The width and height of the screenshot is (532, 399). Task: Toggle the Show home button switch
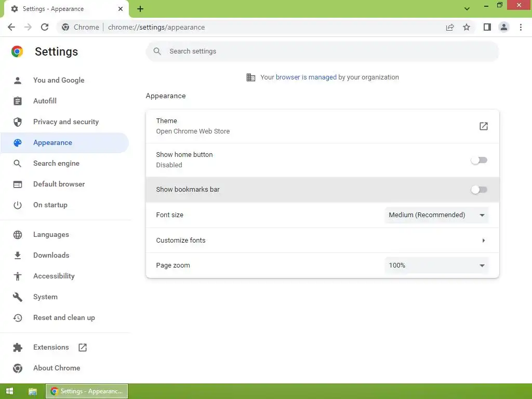[x=479, y=160]
